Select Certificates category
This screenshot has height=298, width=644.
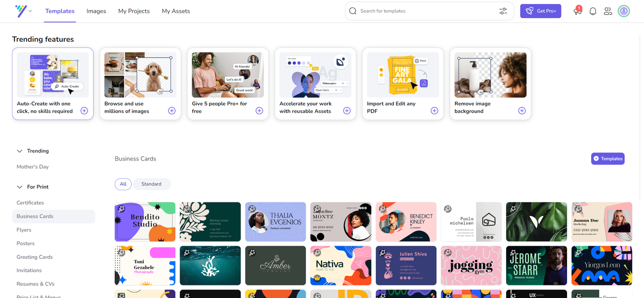pos(30,202)
